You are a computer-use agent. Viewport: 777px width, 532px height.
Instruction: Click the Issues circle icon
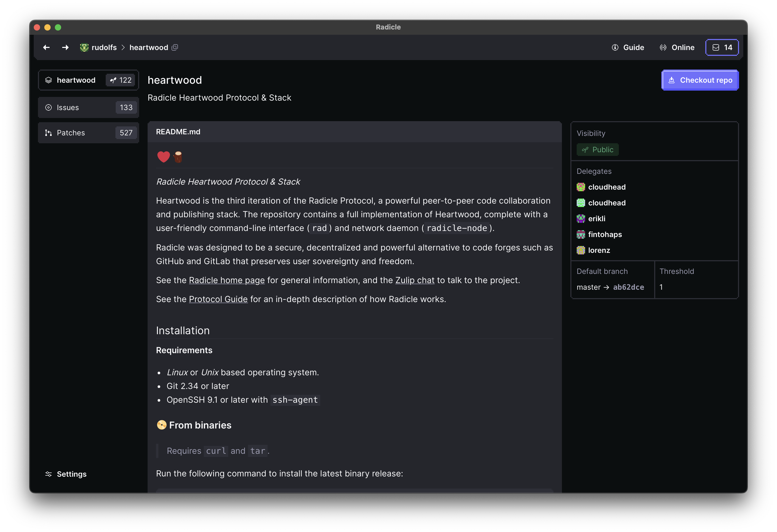48,108
